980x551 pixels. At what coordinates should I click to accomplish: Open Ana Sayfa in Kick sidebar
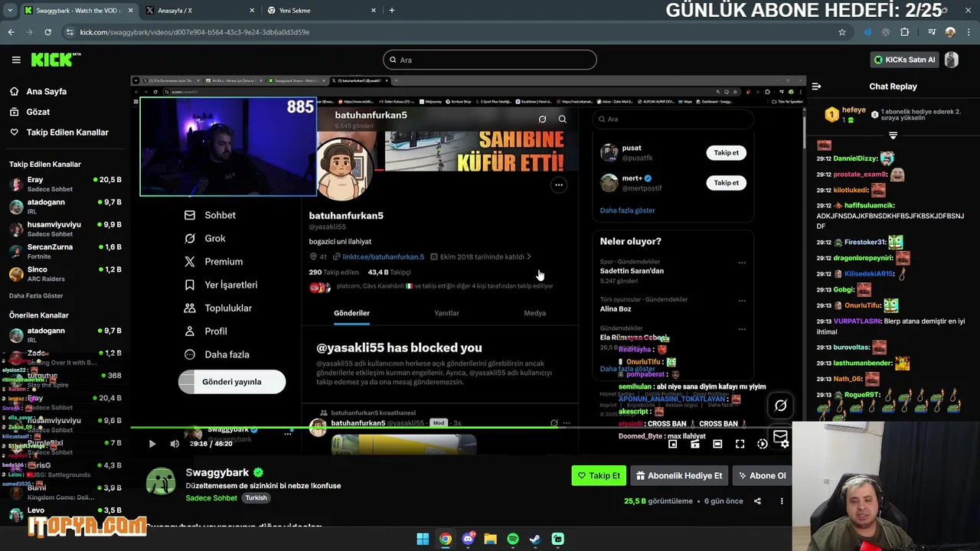coord(47,91)
